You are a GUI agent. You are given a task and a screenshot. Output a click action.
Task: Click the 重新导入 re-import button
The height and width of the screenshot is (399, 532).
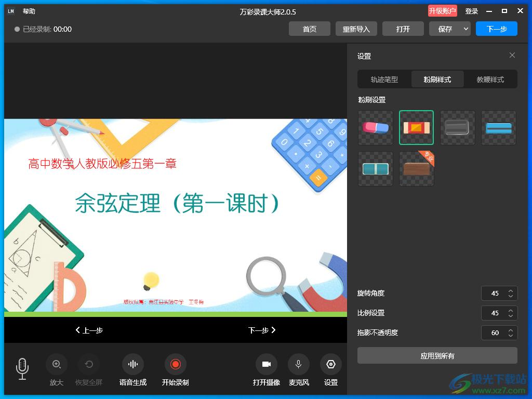pos(356,29)
